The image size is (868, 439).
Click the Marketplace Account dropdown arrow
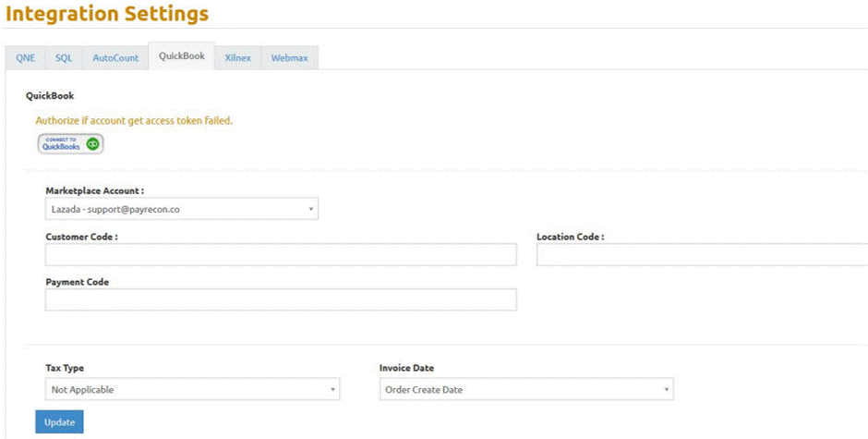(x=310, y=210)
